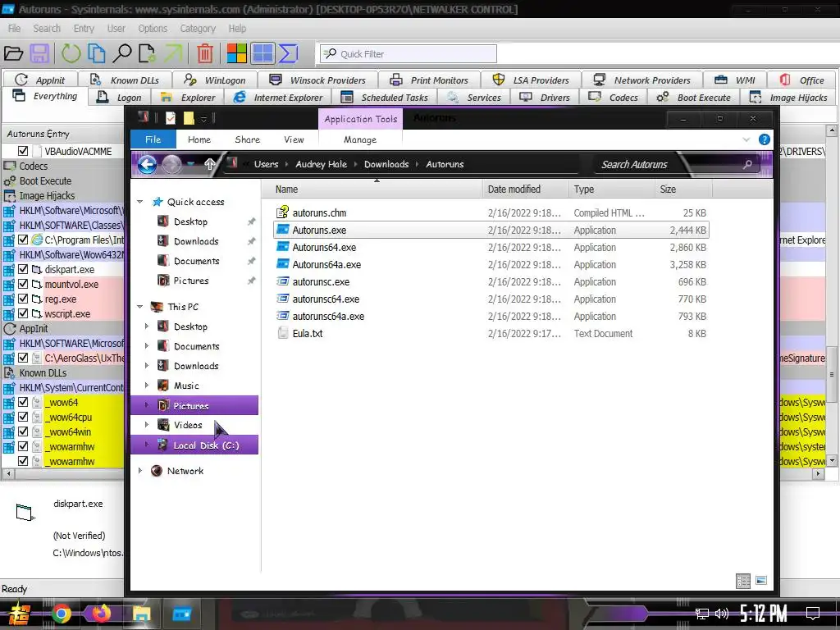Click Audrey Hale in the address breadcrumb
Viewport: 840px width, 630px height.
322,164
